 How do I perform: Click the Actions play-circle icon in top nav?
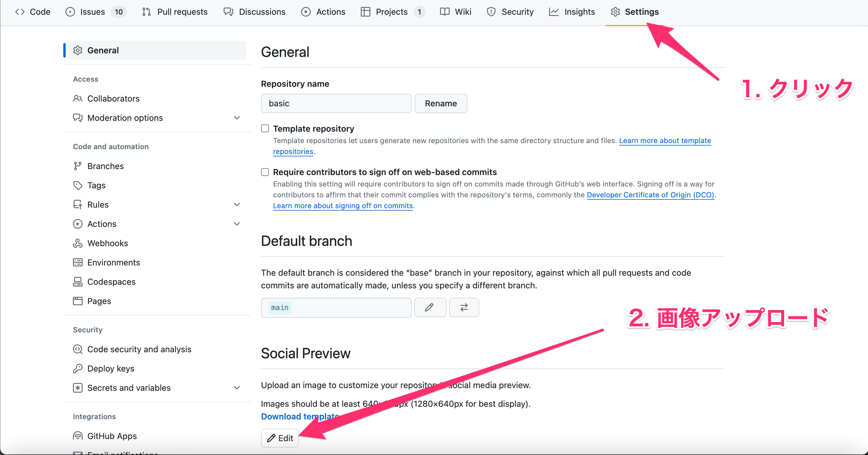(x=306, y=11)
